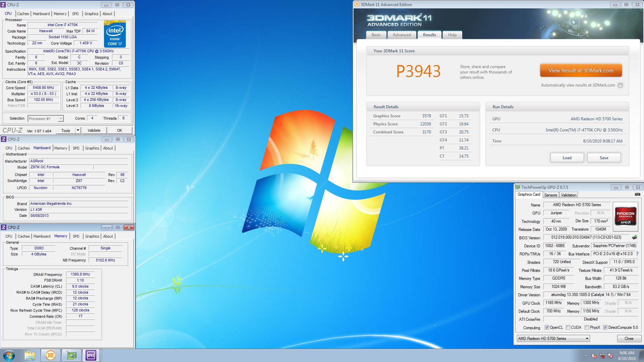Open the Basic tab in 3DMark 11

(x=376, y=35)
